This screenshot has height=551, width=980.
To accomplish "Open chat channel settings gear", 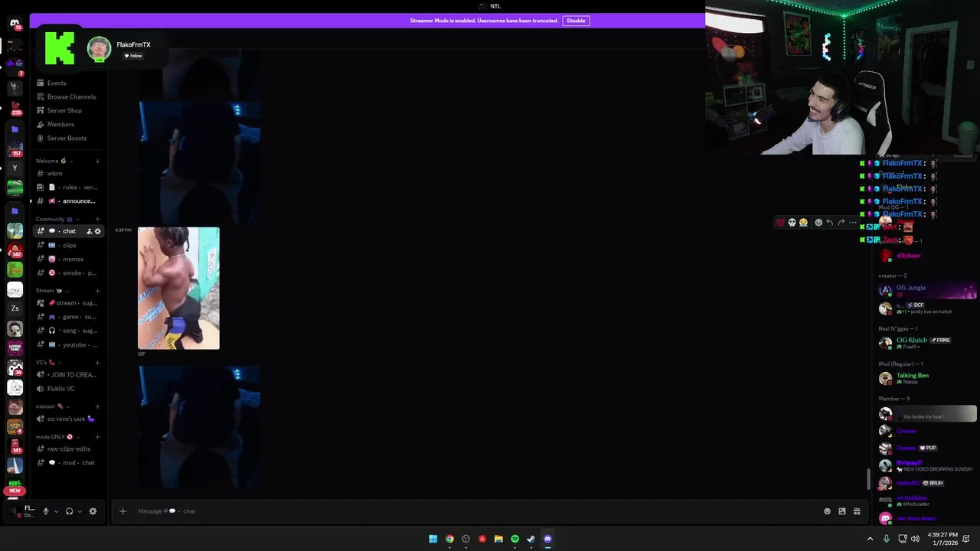I will [97, 231].
